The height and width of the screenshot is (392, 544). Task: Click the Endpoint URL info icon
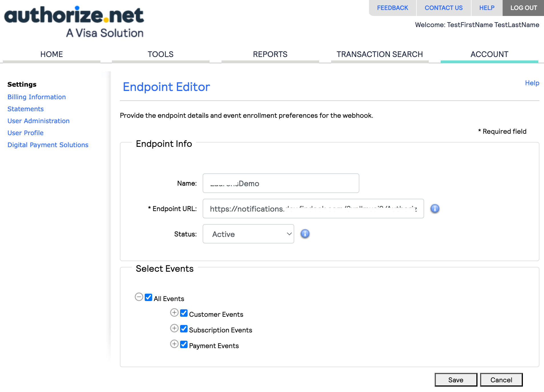coord(435,209)
